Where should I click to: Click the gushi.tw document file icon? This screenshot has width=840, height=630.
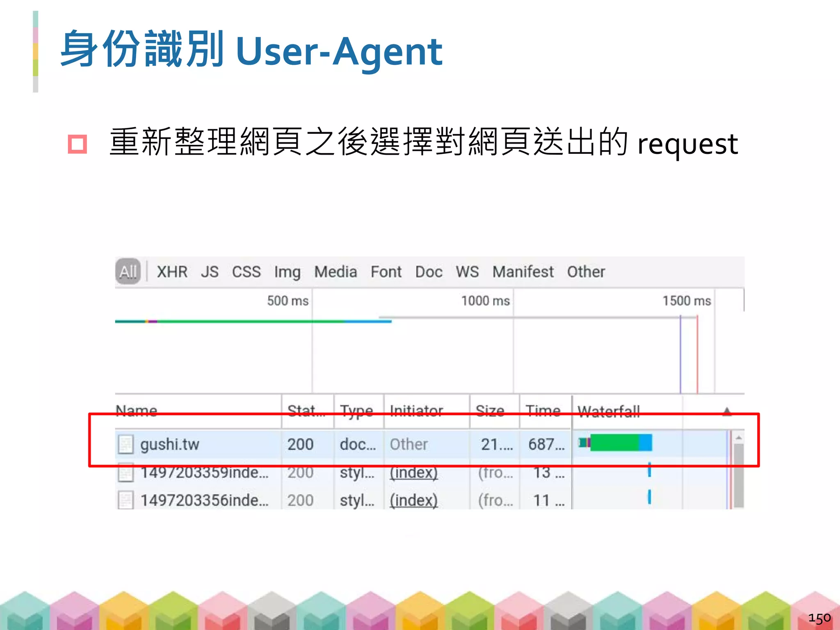coord(126,444)
